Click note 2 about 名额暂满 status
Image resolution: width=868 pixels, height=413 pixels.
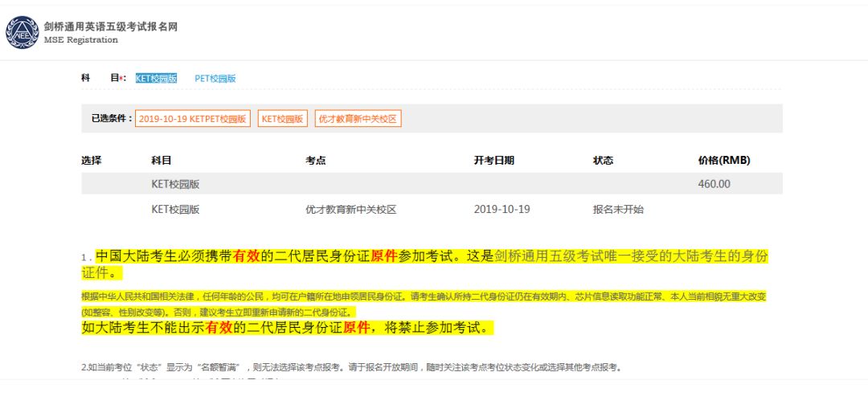(351, 367)
